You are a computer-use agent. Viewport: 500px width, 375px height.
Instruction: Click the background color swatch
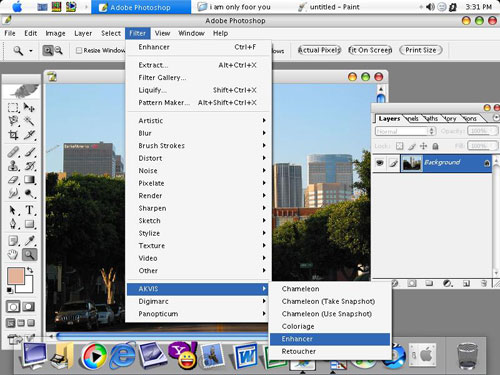28,288
